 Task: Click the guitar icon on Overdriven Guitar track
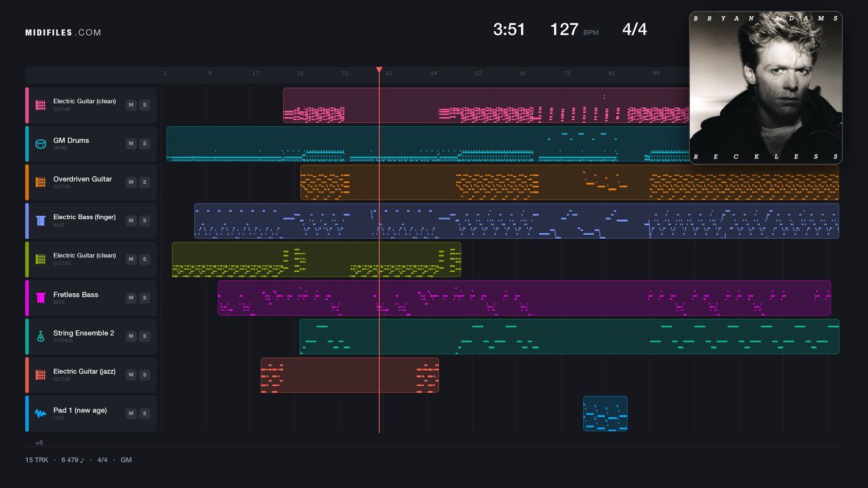tap(41, 182)
